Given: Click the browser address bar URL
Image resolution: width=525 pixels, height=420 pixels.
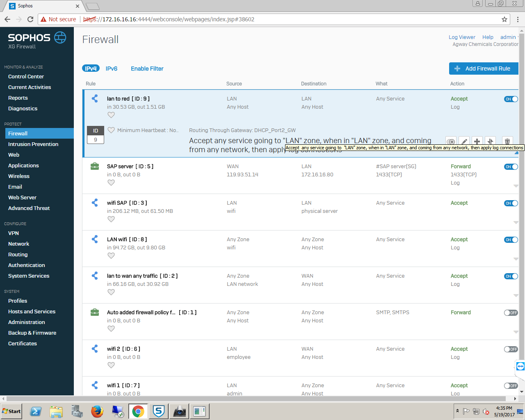Looking at the screenshot, I should (x=169, y=19).
